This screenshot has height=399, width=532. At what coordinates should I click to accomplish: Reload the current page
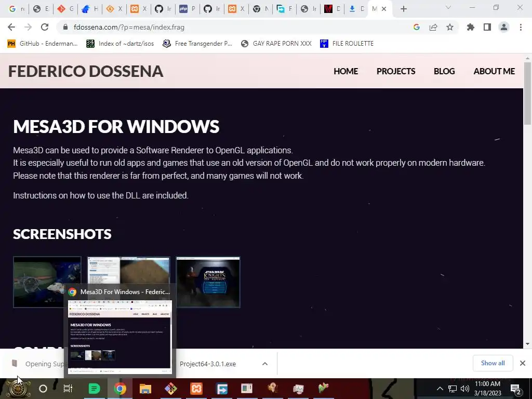[x=45, y=27]
